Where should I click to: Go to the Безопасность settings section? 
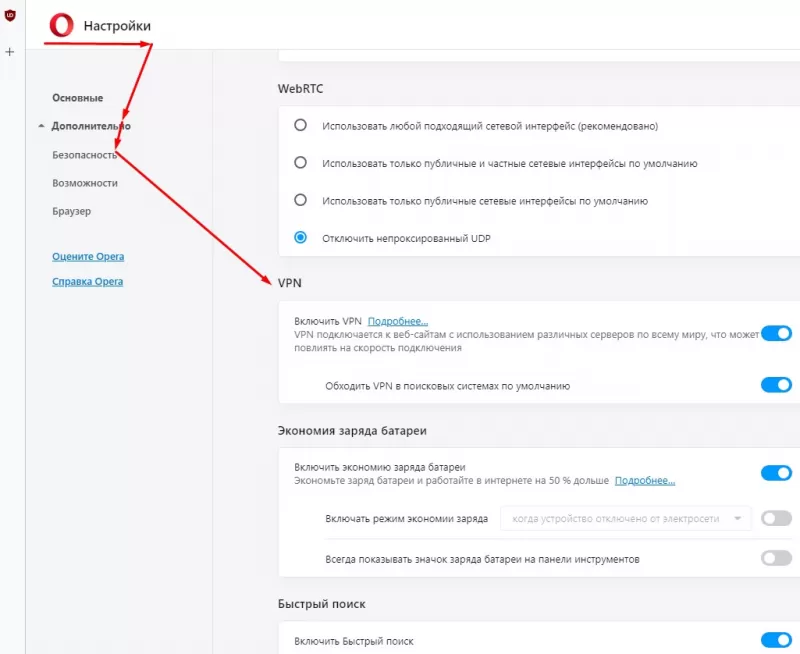coord(85,155)
